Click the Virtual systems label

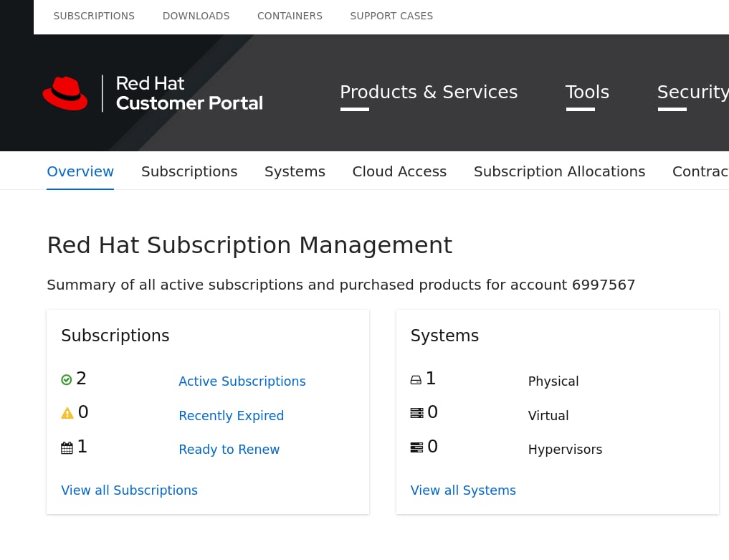548,415
